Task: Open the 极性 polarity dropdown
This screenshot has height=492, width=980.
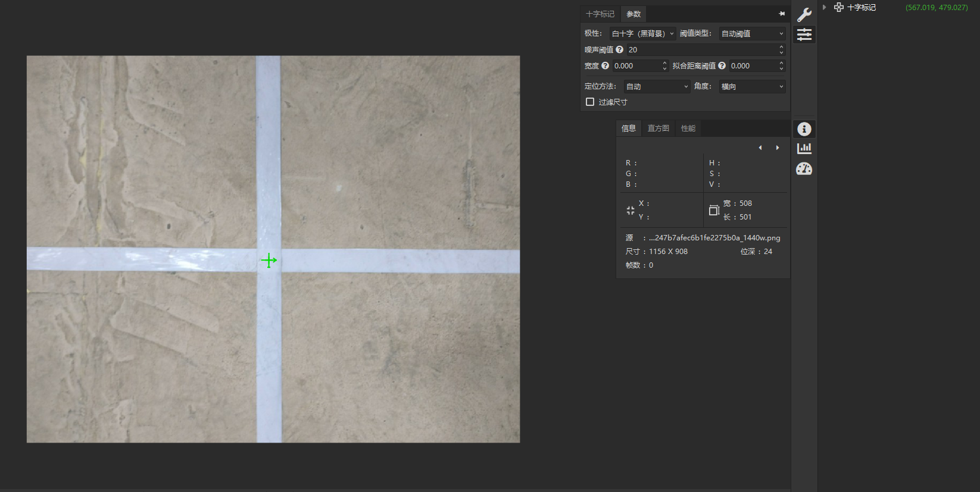Action: tap(642, 34)
